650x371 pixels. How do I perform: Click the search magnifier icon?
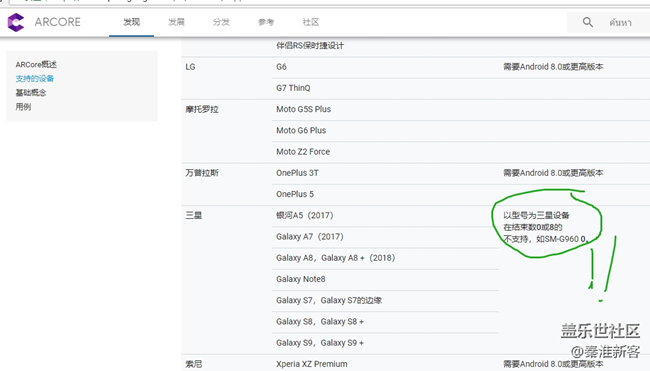pos(587,22)
